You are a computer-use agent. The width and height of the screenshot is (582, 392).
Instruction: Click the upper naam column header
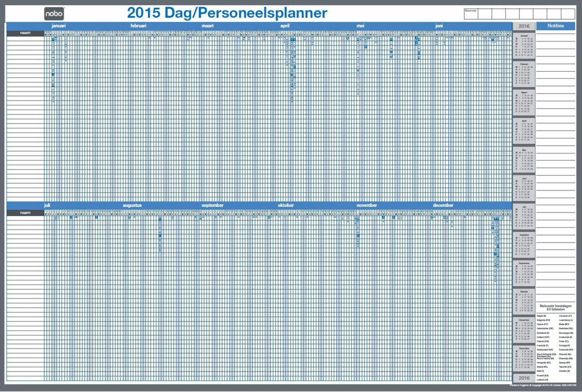tap(25, 33)
